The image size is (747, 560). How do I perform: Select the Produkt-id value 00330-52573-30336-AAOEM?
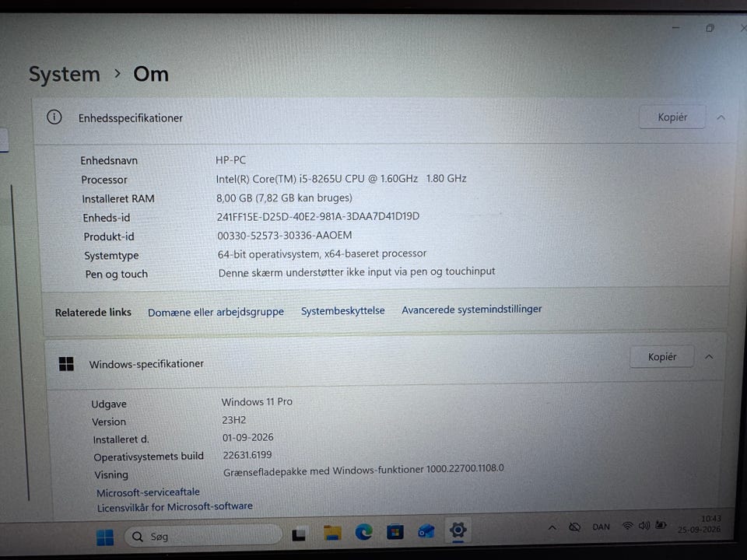(285, 235)
